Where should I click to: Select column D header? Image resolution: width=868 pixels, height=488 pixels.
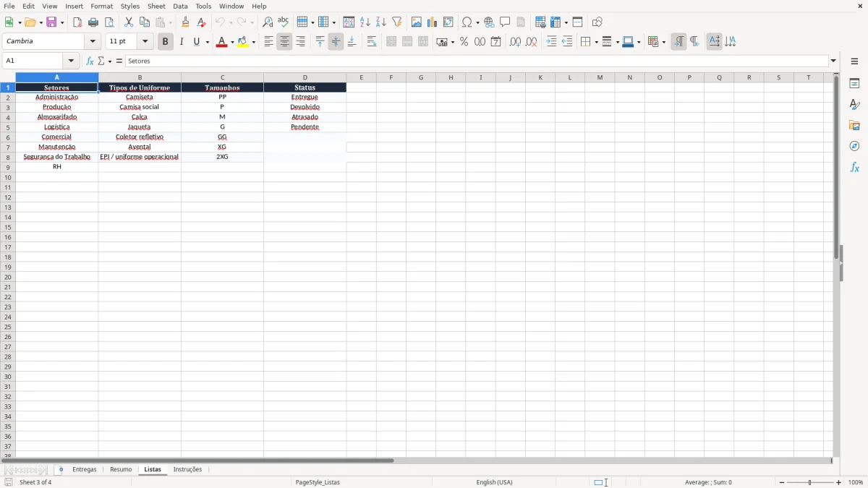click(x=305, y=77)
